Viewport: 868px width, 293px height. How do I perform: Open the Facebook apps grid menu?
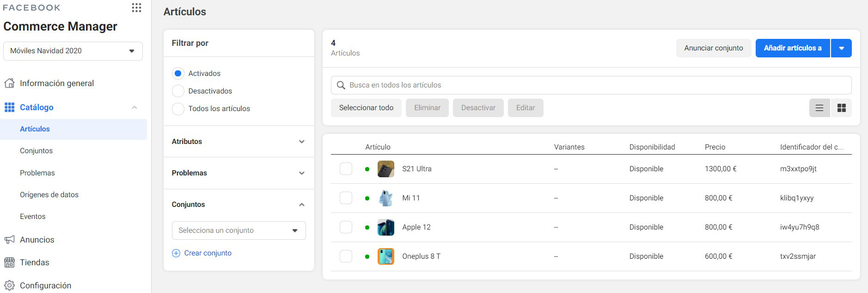(136, 7)
